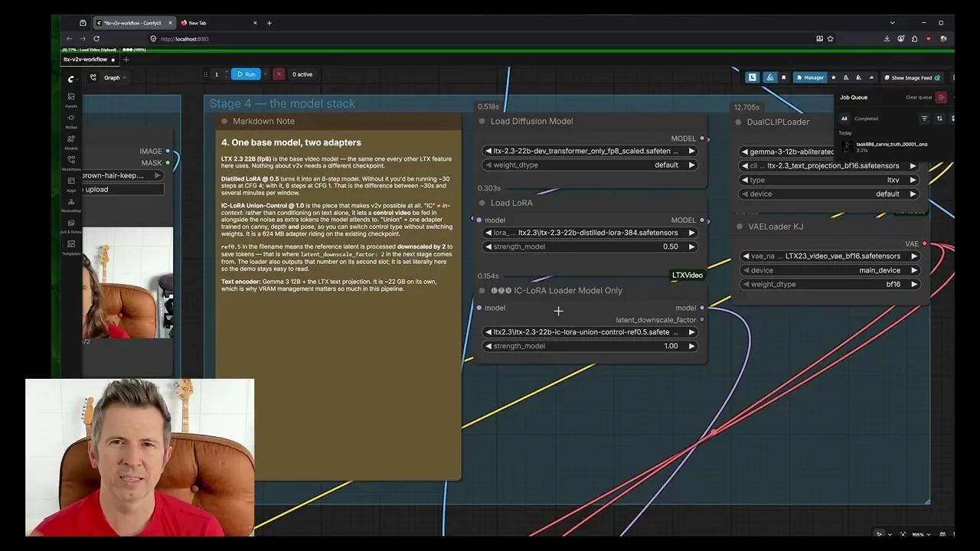980x551 pixels.
Task: Click the drag handle of the Run toolbar
Action: 206,74
